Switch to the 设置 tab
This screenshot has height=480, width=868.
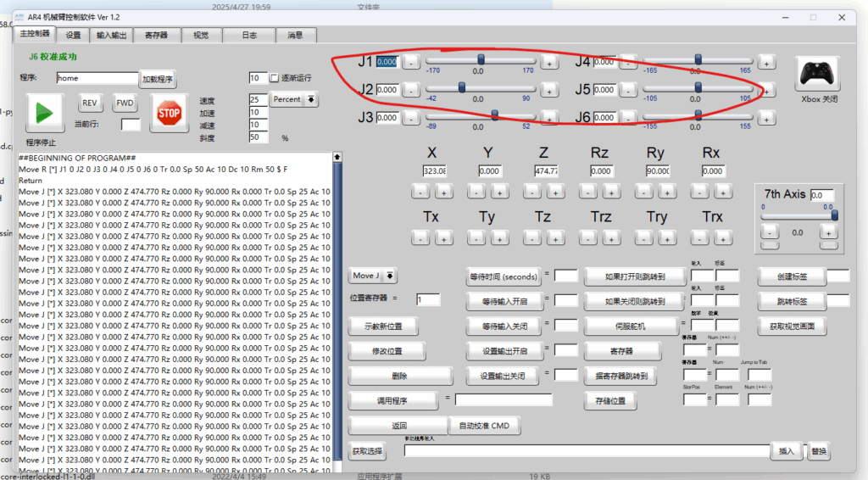point(74,35)
